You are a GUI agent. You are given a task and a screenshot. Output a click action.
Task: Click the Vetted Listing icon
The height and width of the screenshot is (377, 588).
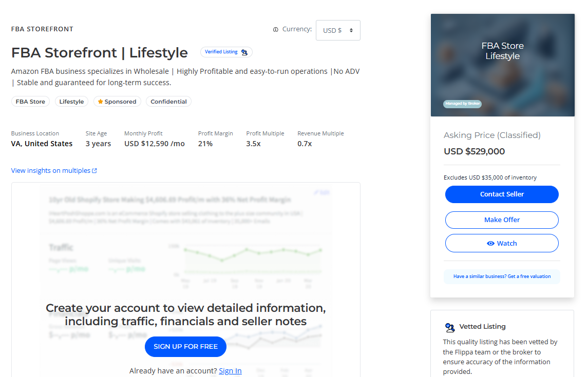[450, 327]
